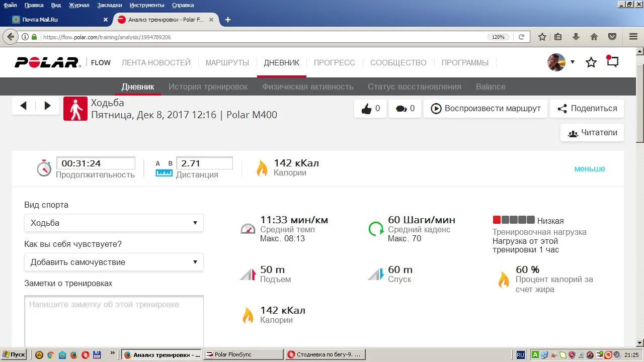644x362 pixels.
Task: Open Firefox downloads arrow icon
Action: click(576, 37)
